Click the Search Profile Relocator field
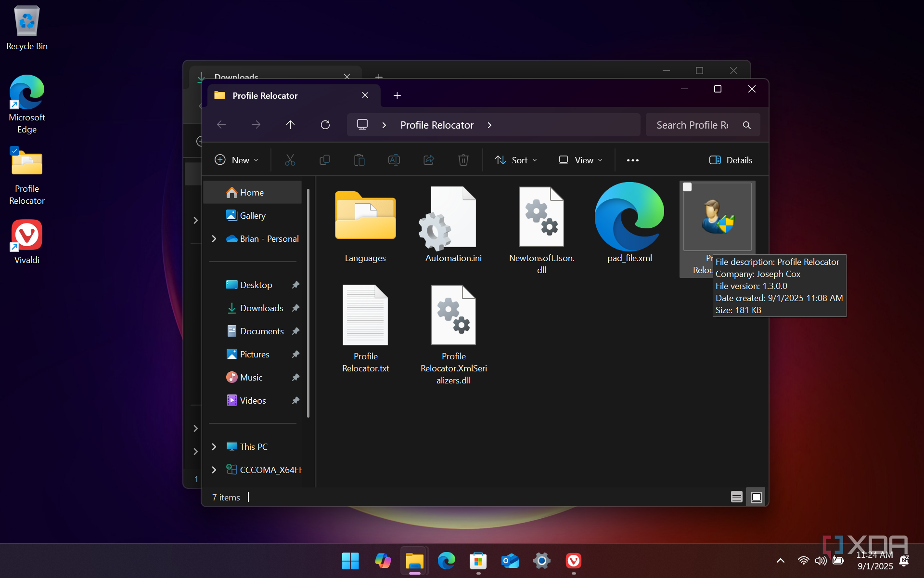924x578 pixels. [x=703, y=125]
